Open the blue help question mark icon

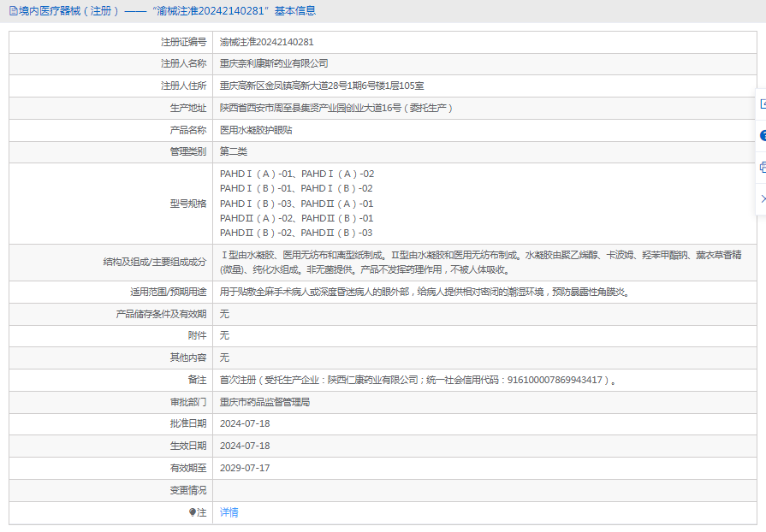pos(762,136)
